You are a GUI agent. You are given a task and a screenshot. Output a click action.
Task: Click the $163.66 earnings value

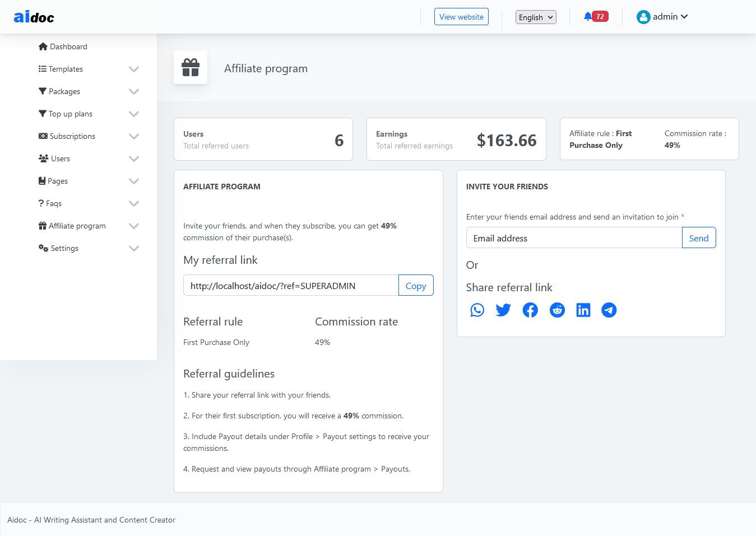[x=507, y=140]
